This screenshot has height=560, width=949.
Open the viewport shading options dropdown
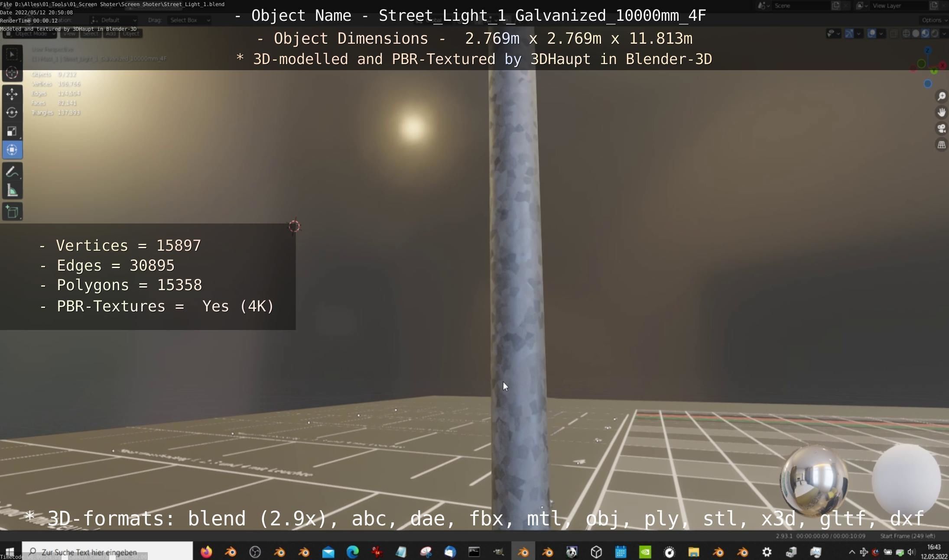pos(944,33)
